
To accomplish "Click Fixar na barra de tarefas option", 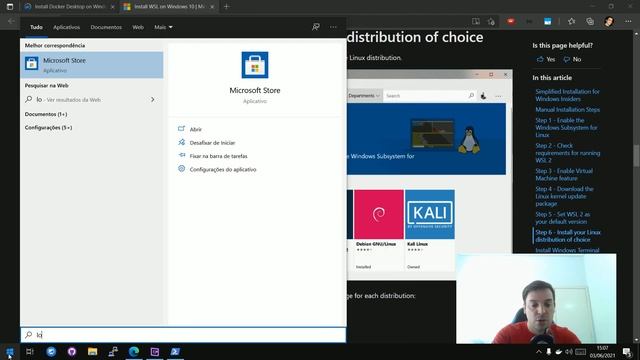I will click(218, 156).
